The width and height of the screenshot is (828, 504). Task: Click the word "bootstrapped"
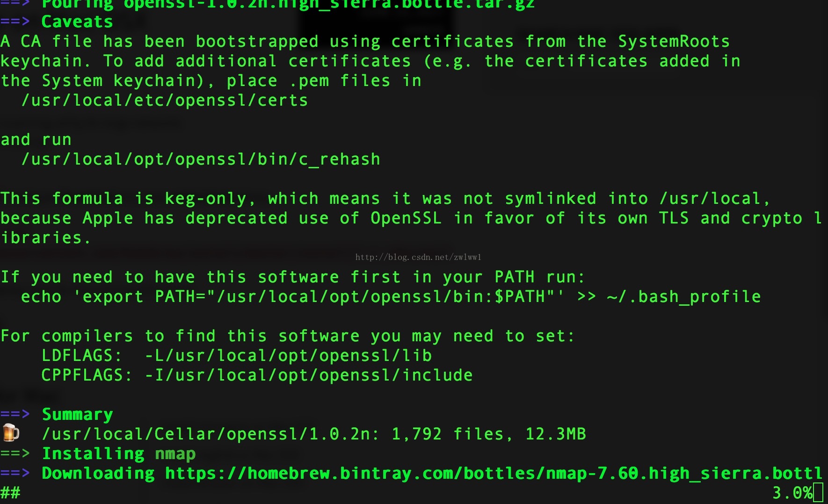(x=257, y=42)
